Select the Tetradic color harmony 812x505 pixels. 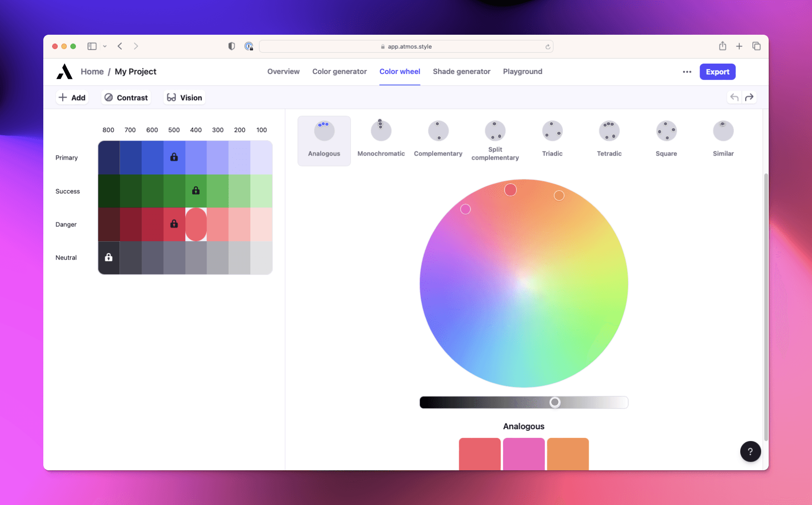click(x=609, y=130)
